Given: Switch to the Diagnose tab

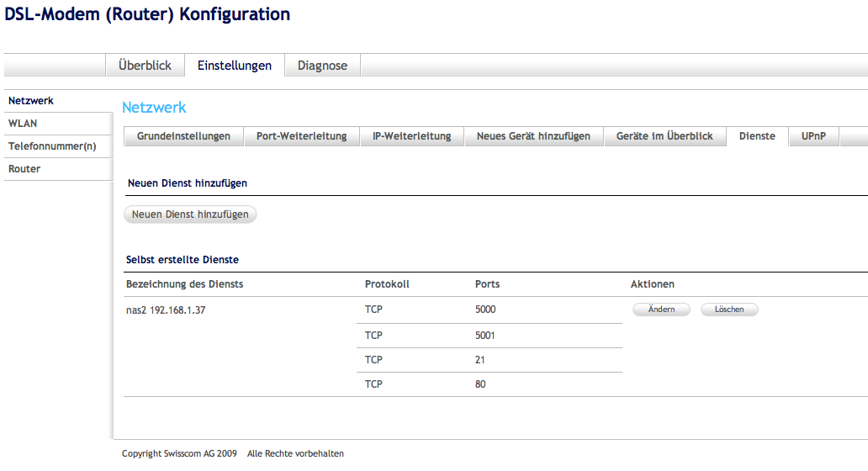Looking at the screenshot, I should (x=322, y=66).
